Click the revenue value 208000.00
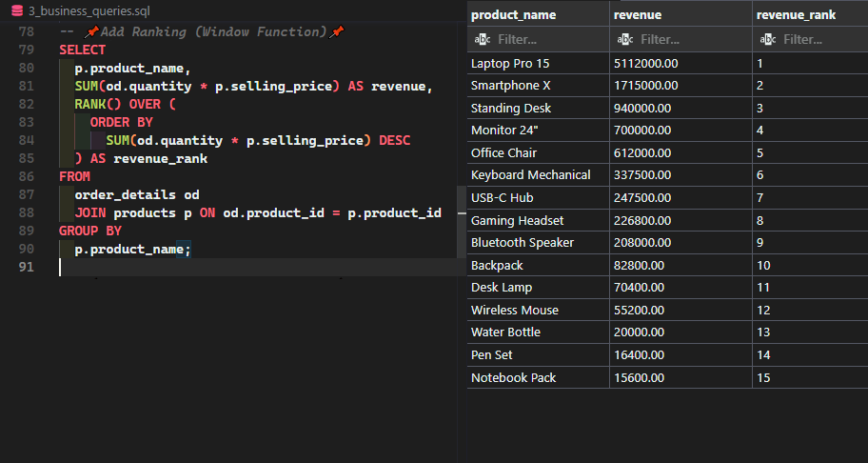Screen dimensions: 868x463 tap(642, 243)
